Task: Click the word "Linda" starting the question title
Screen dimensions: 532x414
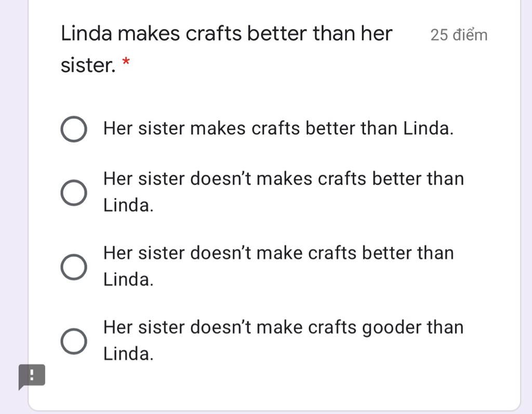Action: pyautogui.click(x=86, y=34)
